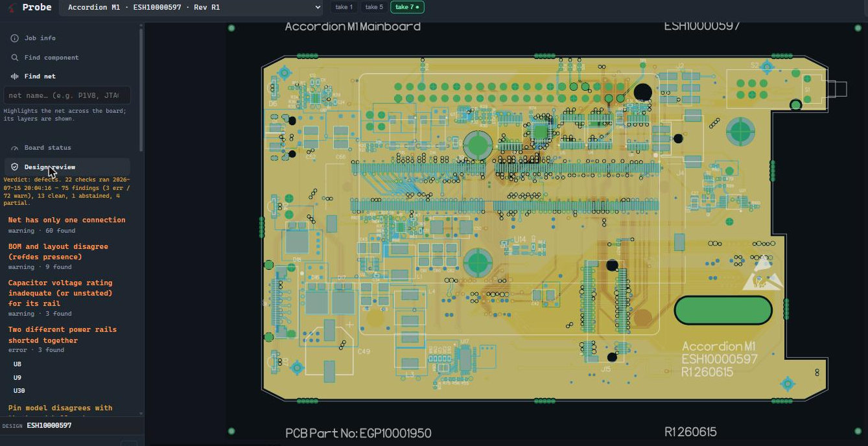The height and width of the screenshot is (446, 868).
Task: Expand 'BOM and layout disagree' finding
Action: click(x=58, y=252)
